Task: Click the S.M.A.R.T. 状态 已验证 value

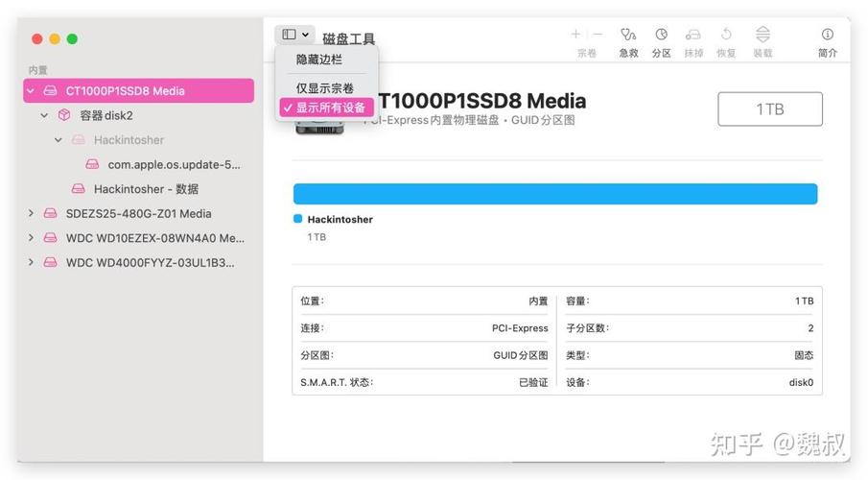Action: [x=533, y=382]
